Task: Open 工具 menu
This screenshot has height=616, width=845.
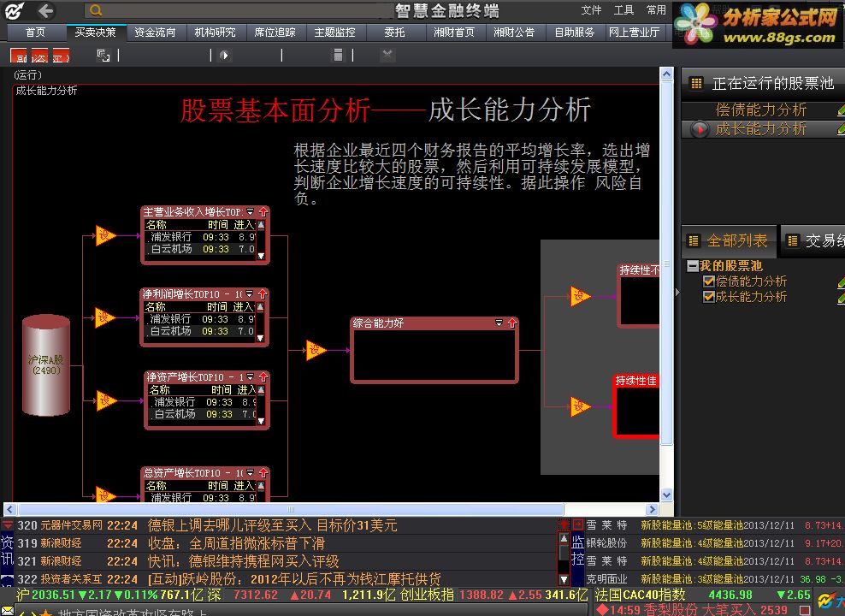Action: click(623, 10)
